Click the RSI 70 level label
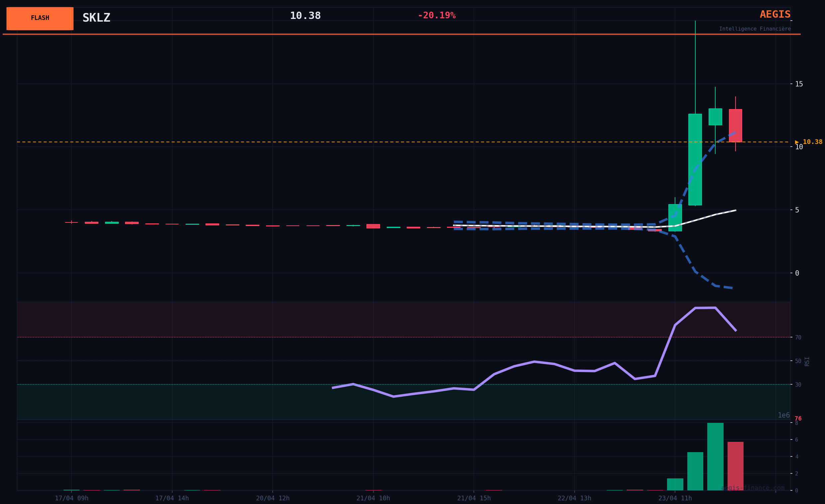 [x=798, y=337]
